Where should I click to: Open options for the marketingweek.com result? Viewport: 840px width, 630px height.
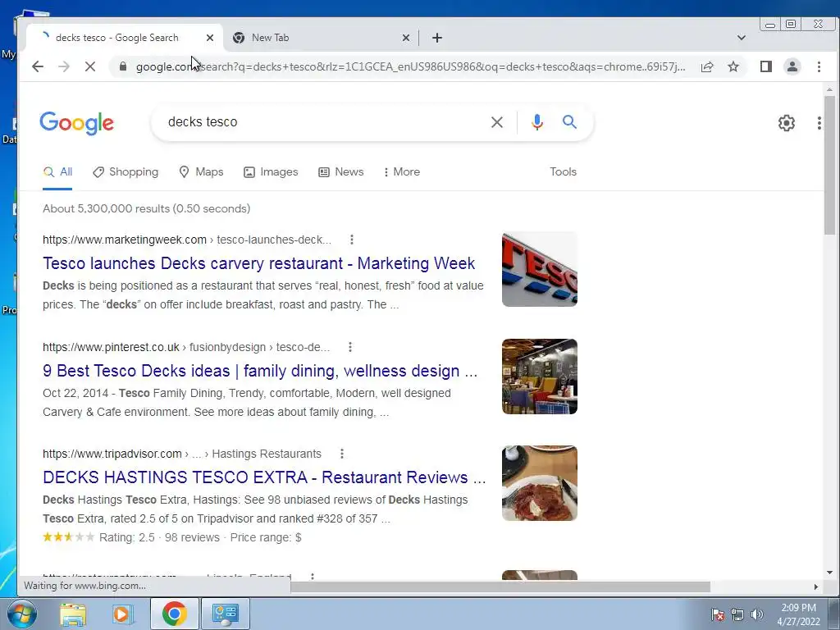point(351,240)
